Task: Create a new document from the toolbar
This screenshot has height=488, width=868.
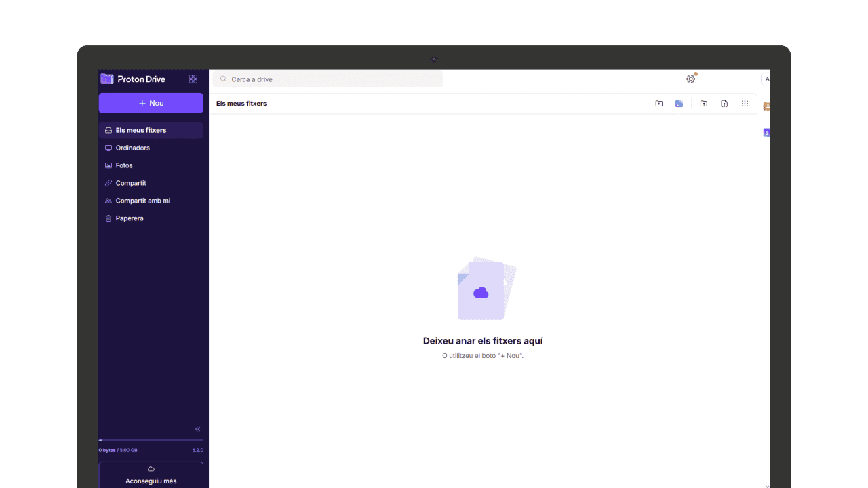Action: [679, 104]
